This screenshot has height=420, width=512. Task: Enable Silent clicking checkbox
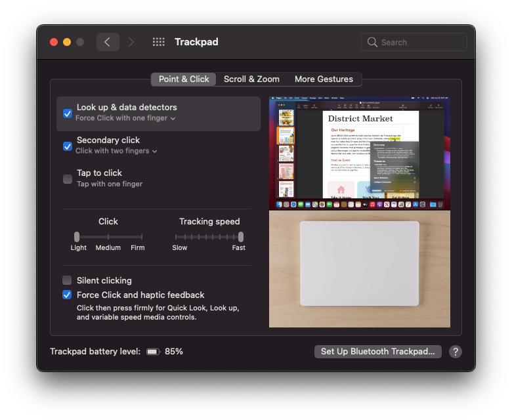68,280
